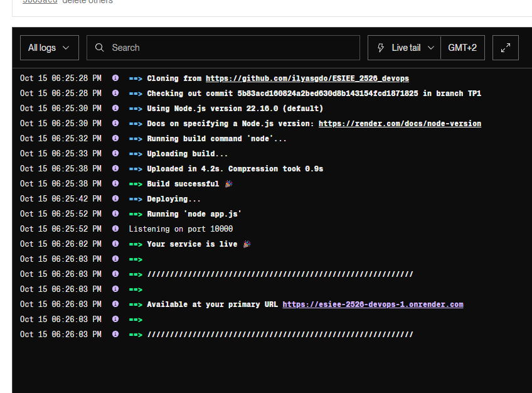
Task: Select the Using Node.js version log line
Action: [x=235, y=109]
